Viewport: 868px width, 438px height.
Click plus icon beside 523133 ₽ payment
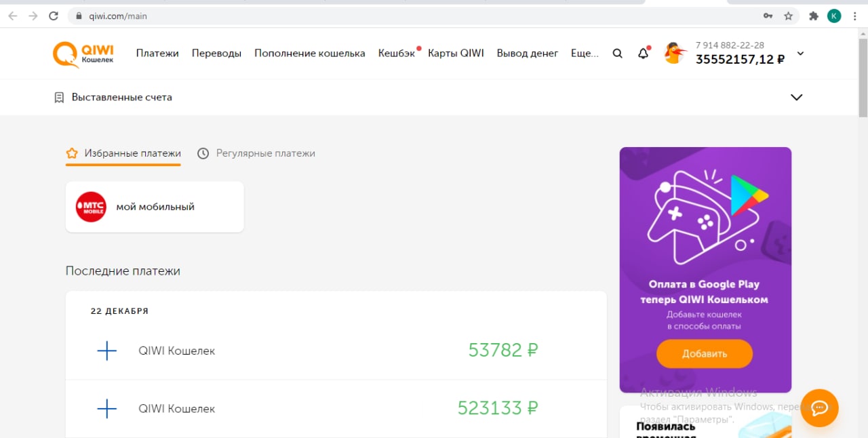107,409
